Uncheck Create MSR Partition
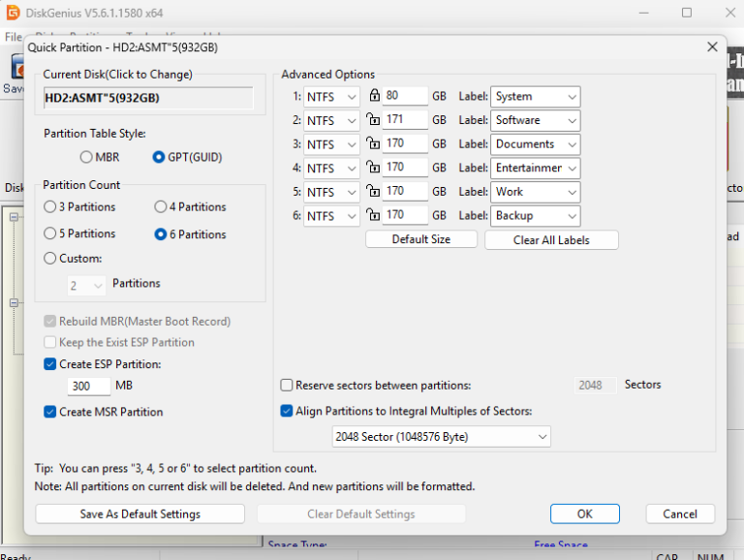This screenshot has width=744, height=560. coord(49,412)
